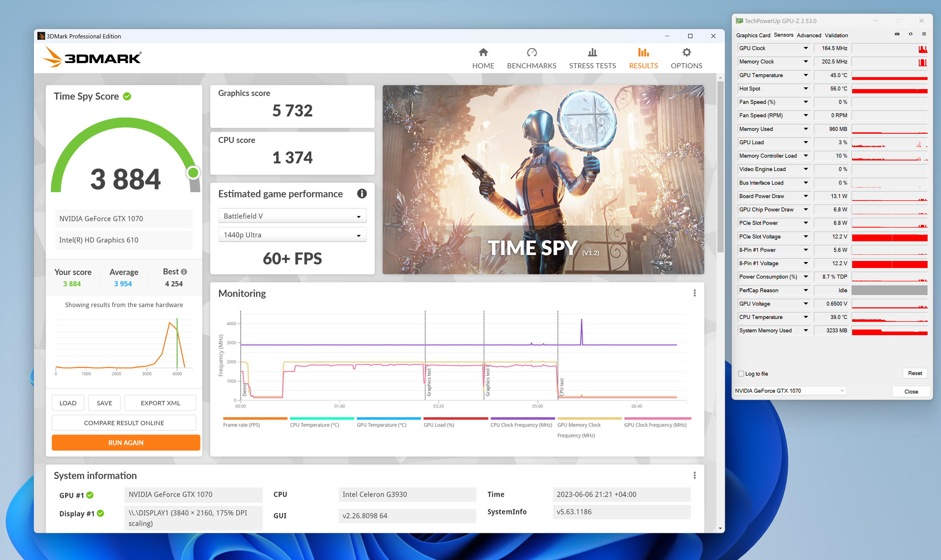Open the GPU-Z hamburger menu icon
Viewport: 941px width, 560px height.
pos(924,34)
